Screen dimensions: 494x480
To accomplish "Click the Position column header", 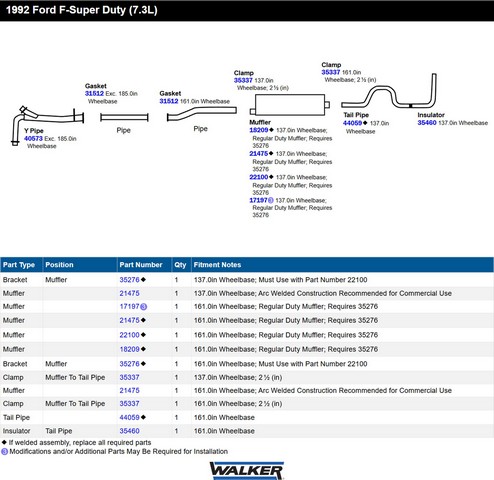I will (80, 265).
